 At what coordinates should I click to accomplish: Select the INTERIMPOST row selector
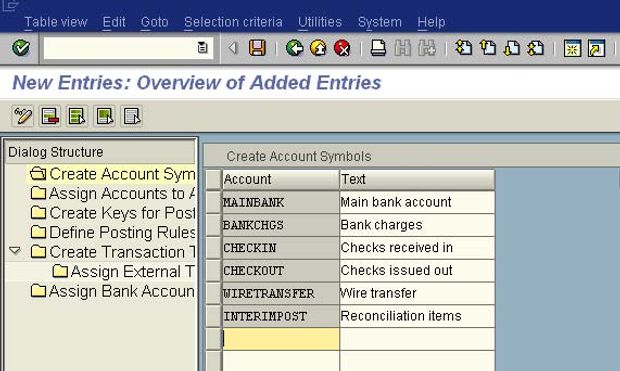click(x=214, y=316)
